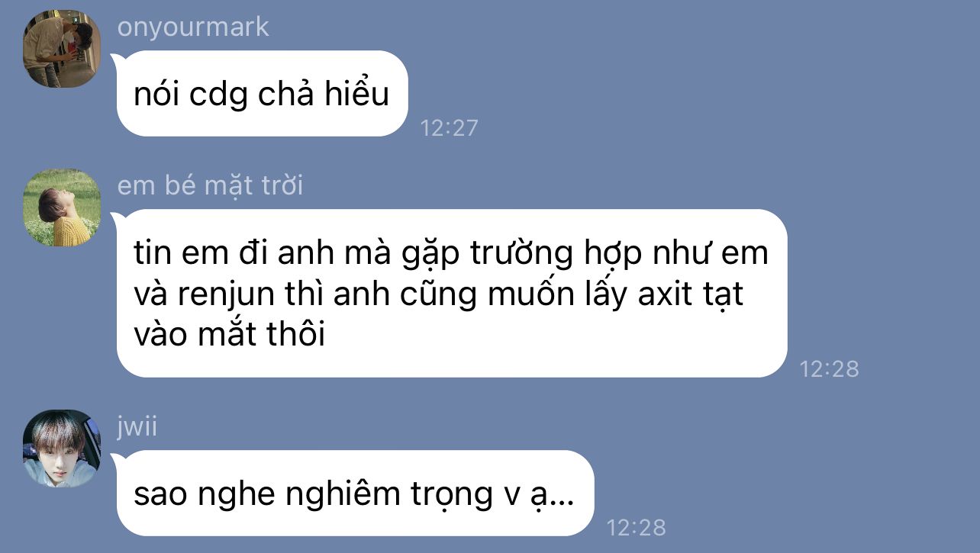Click the 12:27 timestamp
Image resolution: width=980 pixels, height=553 pixels.
tap(449, 127)
